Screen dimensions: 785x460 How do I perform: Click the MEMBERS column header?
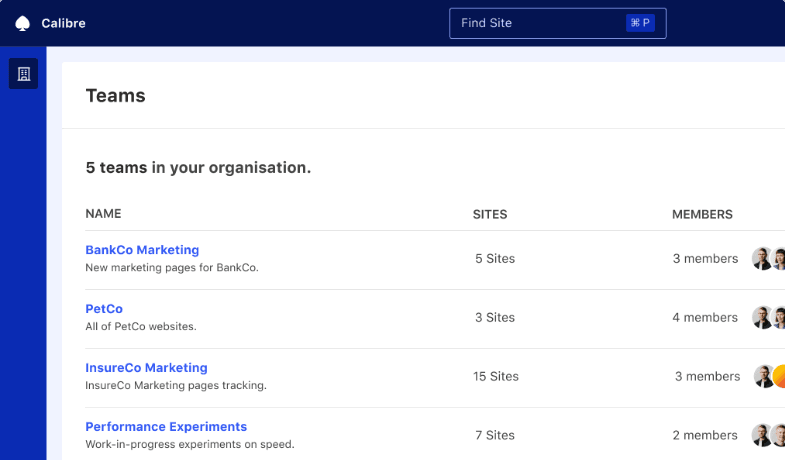702,214
